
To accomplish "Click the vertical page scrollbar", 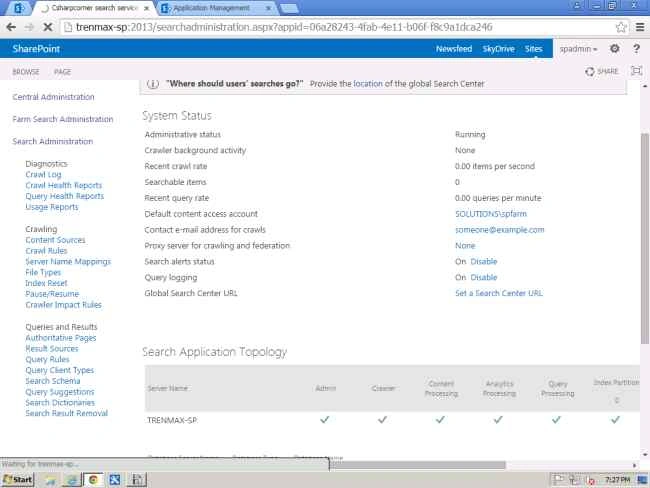I will click(x=645, y=238).
